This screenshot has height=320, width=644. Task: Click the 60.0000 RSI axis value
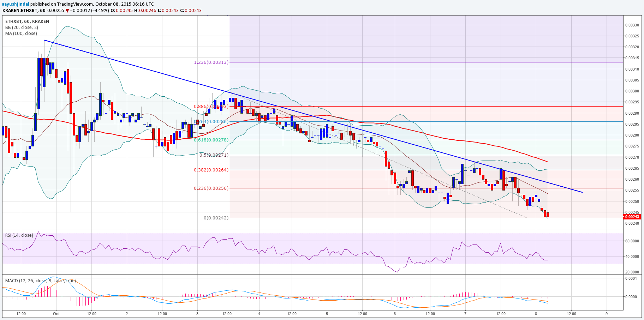point(632,241)
